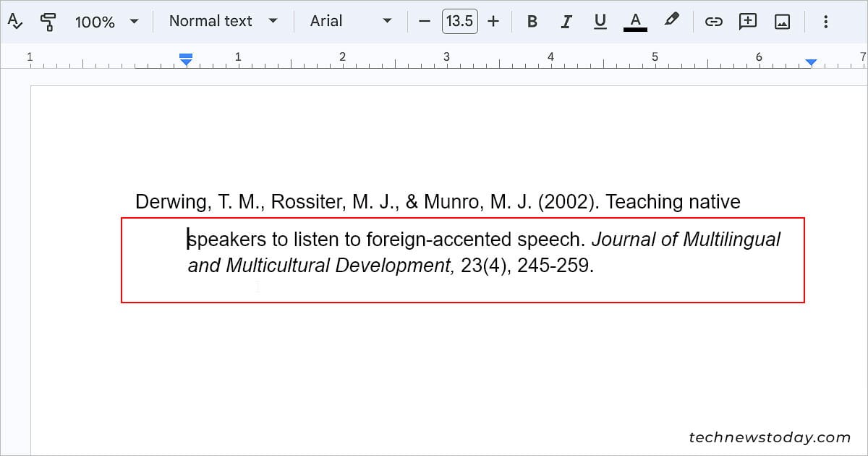The height and width of the screenshot is (456, 868).
Task: Open the Arial font dropdown
Action: (x=351, y=21)
